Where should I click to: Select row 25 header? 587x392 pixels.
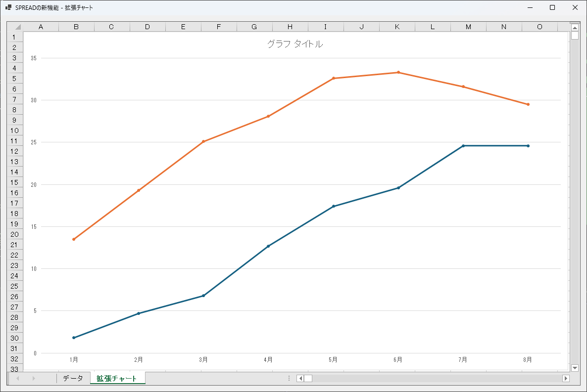[15, 286]
